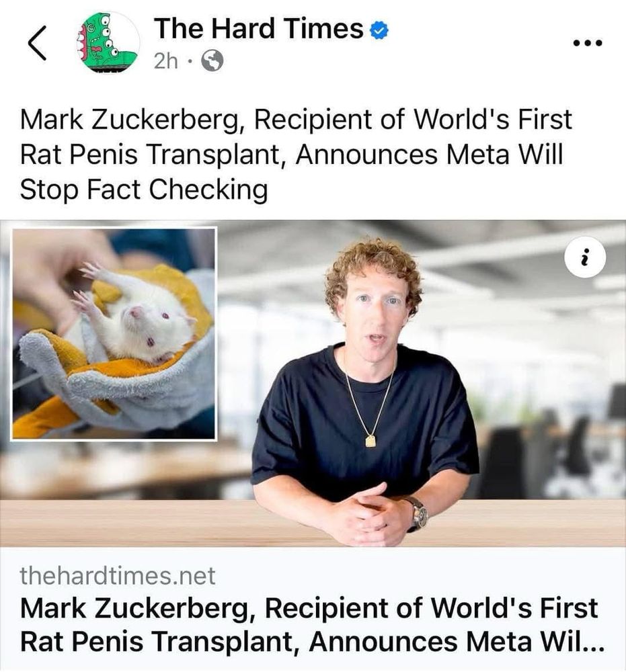
Task: Open The Hard Times page name
Action: pos(259,29)
